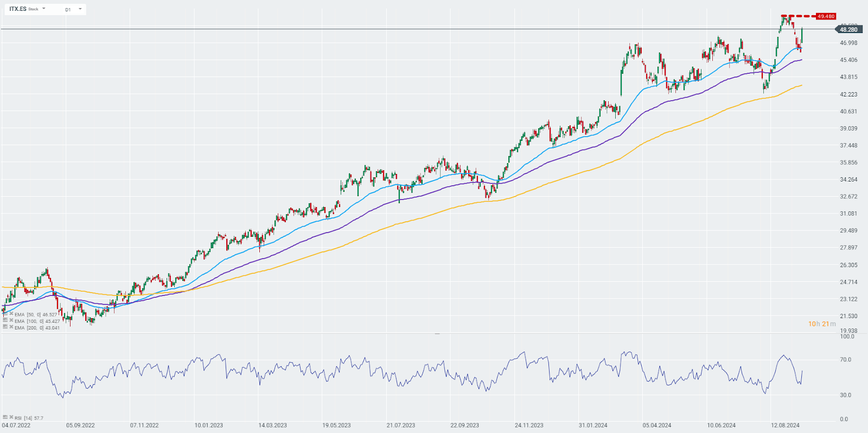The height and width of the screenshot is (433, 868).
Task: Click the 19.938 price axis label
Action: coord(848,331)
